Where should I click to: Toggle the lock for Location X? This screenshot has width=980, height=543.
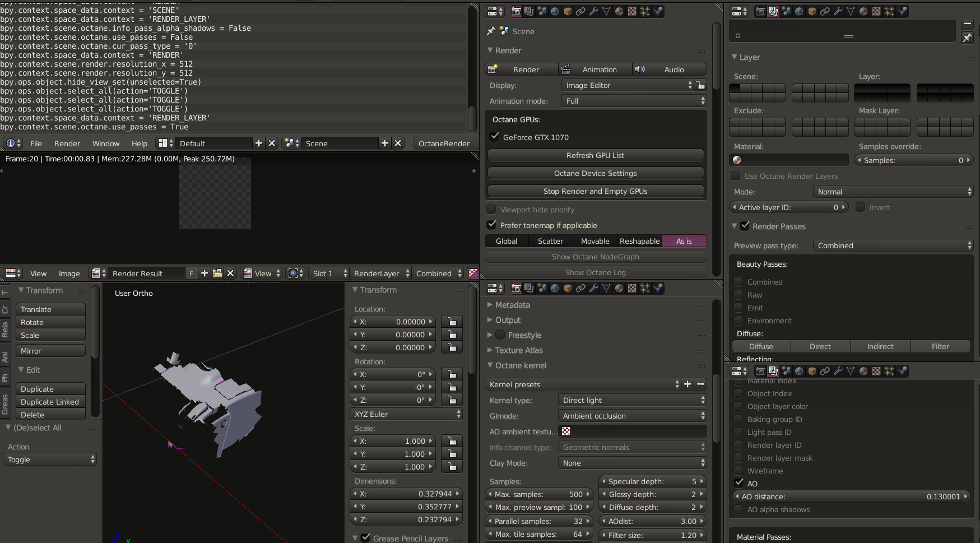point(452,322)
